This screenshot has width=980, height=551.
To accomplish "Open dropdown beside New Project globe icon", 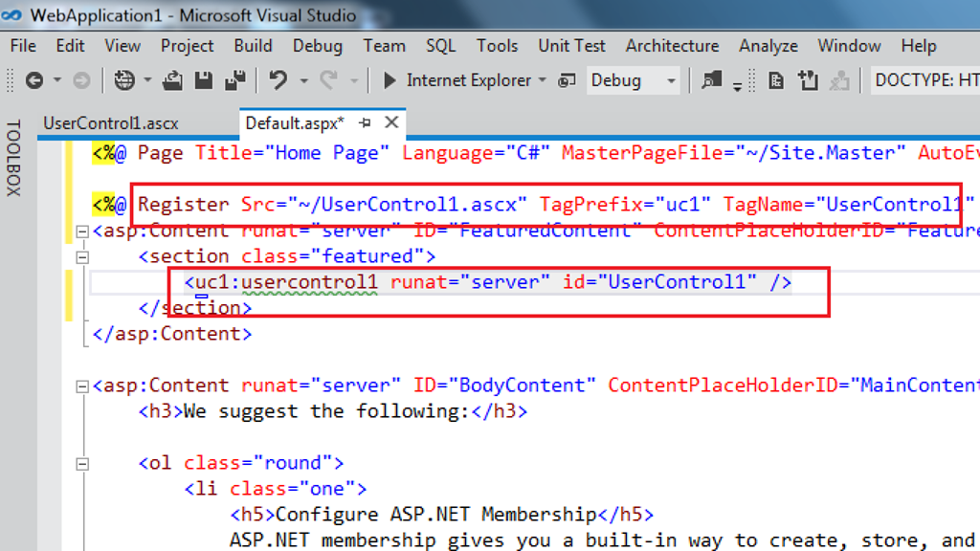I will pos(147,80).
